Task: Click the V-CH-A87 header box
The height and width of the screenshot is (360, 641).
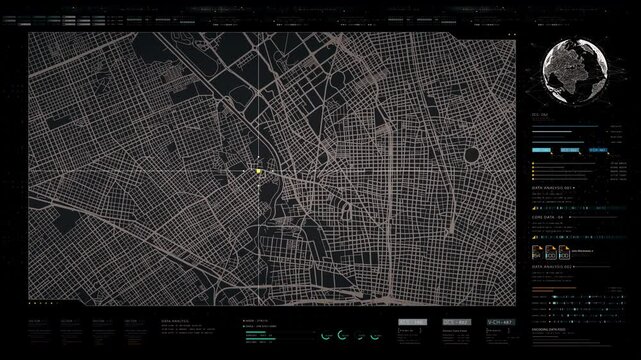Action: click(x=501, y=322)
